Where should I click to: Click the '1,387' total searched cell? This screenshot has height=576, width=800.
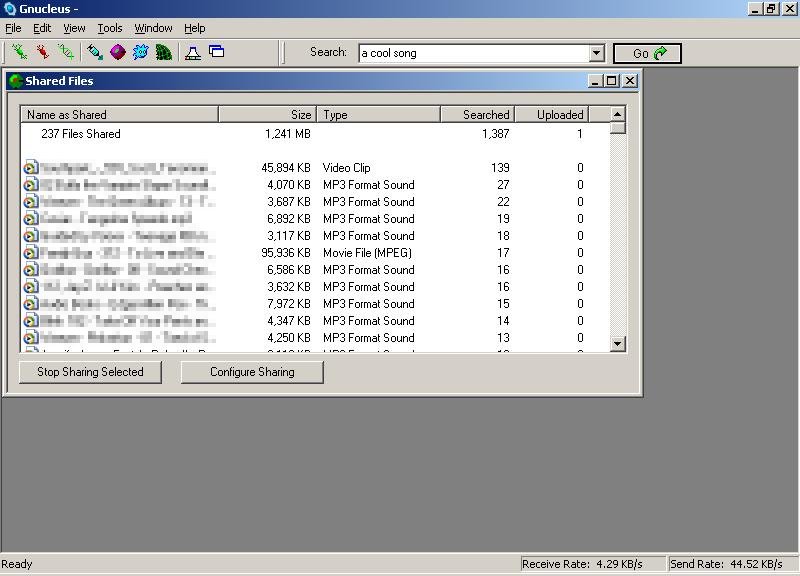[x=495, y=134]
